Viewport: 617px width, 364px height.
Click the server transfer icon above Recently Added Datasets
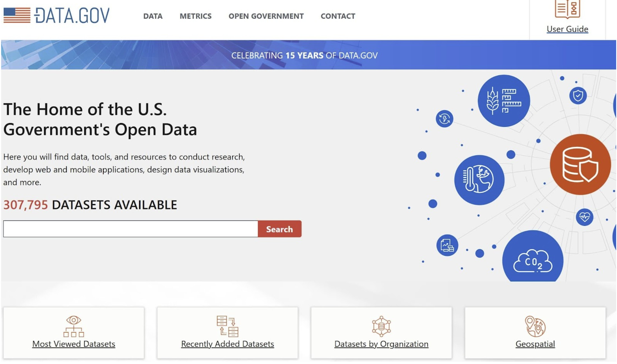(227, 326)
